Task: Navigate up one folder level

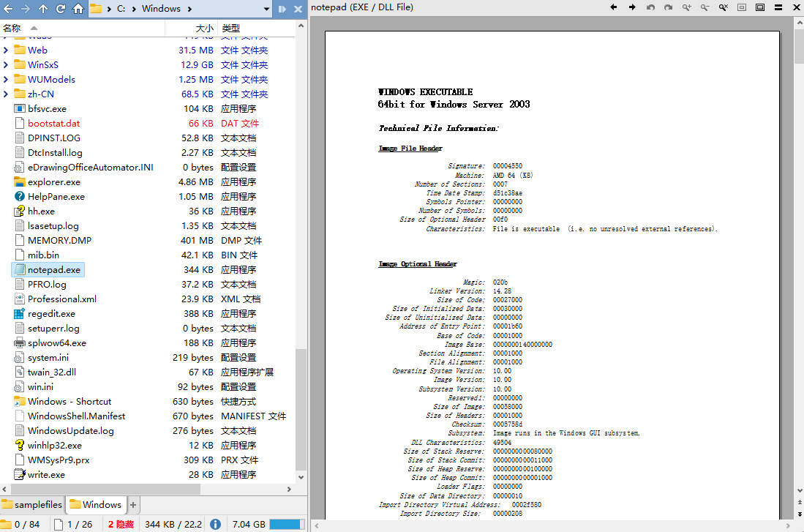Action: pyautogui.click(x=43, y=9)
